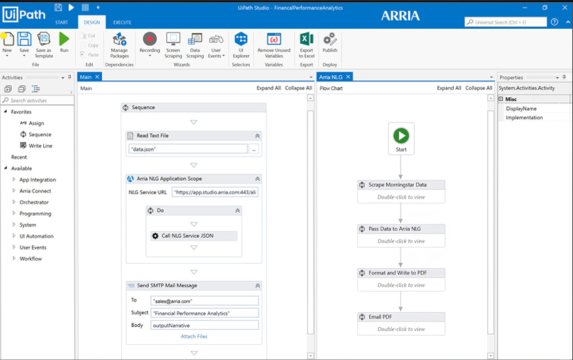The image size is (573, 360).
Task: Click the New file icon
Action: [x=7, y=39]
